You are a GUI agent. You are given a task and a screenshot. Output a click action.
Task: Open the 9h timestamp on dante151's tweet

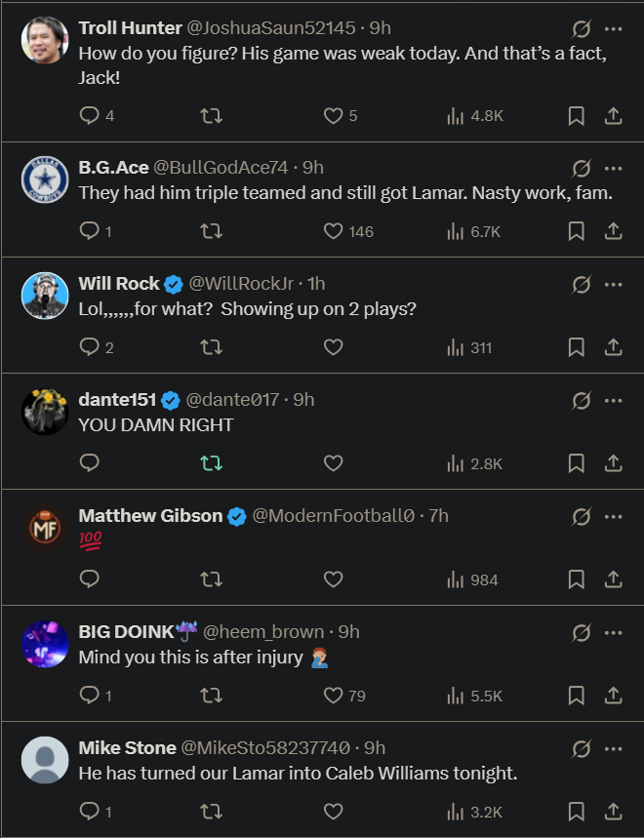[303, 400]
